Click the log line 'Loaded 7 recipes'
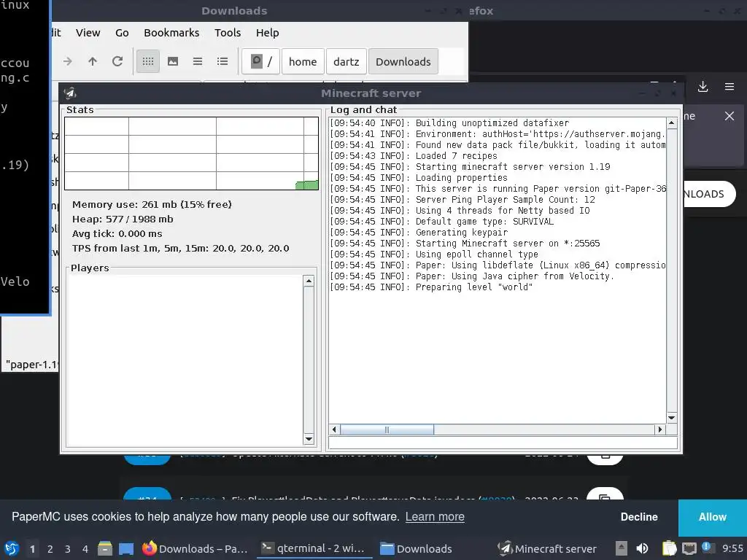 (x=414, y=156)
